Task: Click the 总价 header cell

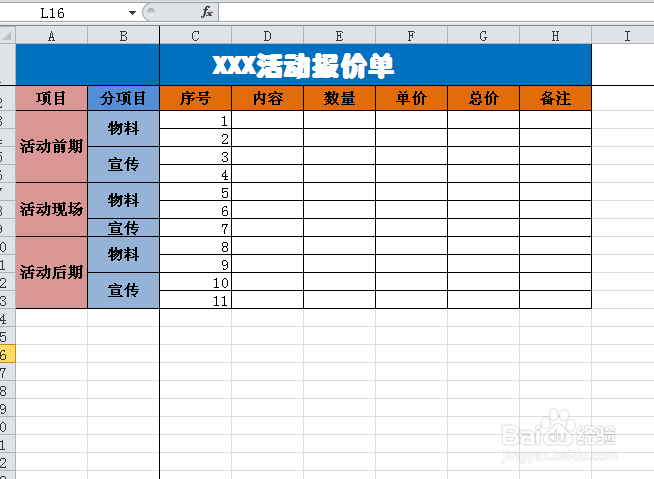Action: 483,98
